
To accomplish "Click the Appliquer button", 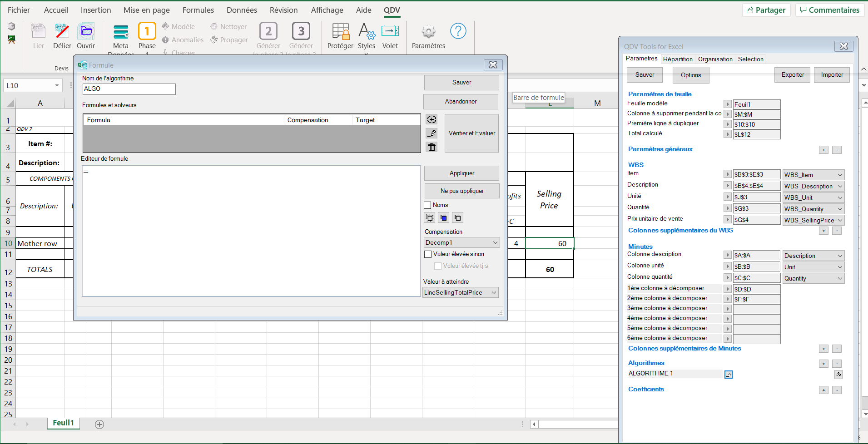I will point(461,173).
